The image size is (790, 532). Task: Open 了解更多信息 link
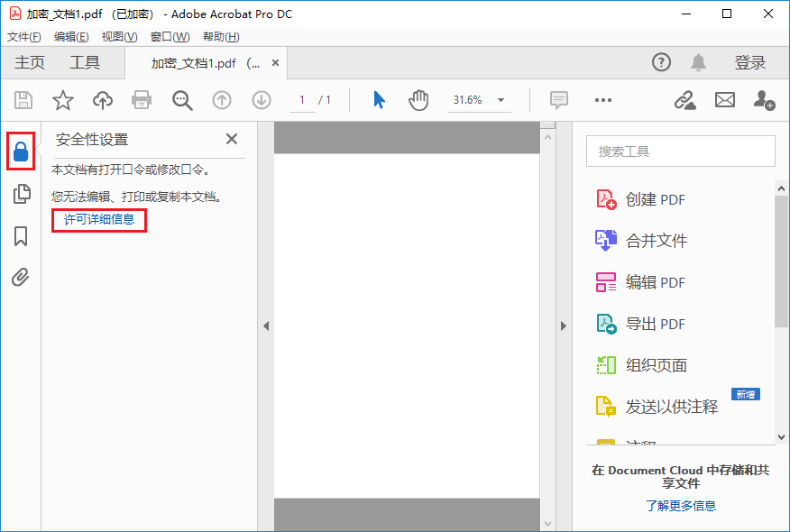click(x=681, y=505)
